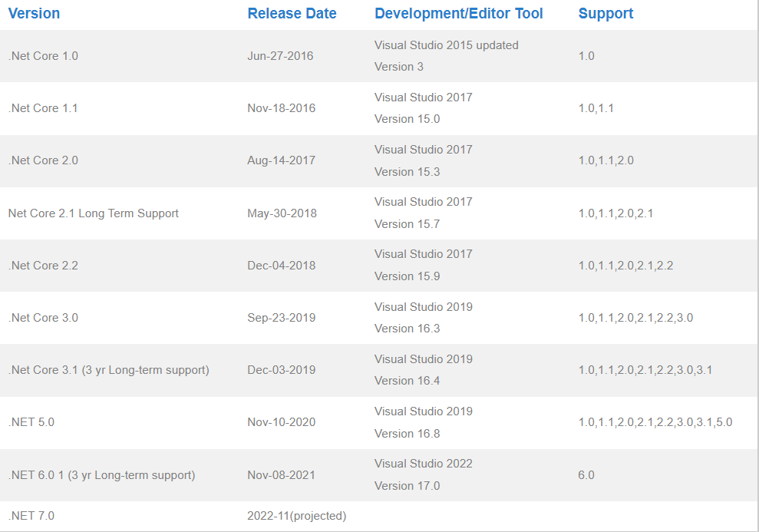This screenshot has height=532, width=759.
Task: Click the Support column header
Action: coord(606,14)
